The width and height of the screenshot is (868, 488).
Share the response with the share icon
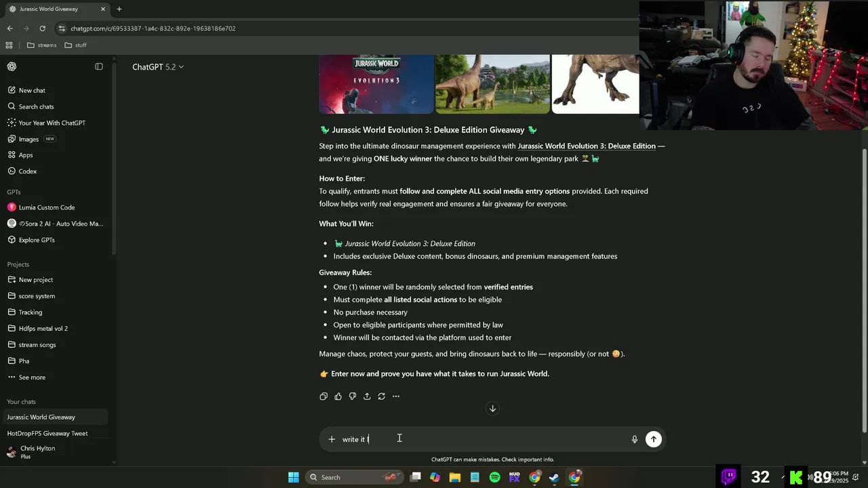[367, 396]
